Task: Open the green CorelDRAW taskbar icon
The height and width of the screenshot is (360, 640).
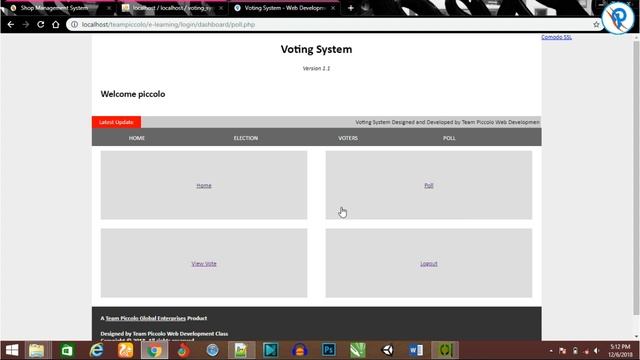Action: (358, 350)
